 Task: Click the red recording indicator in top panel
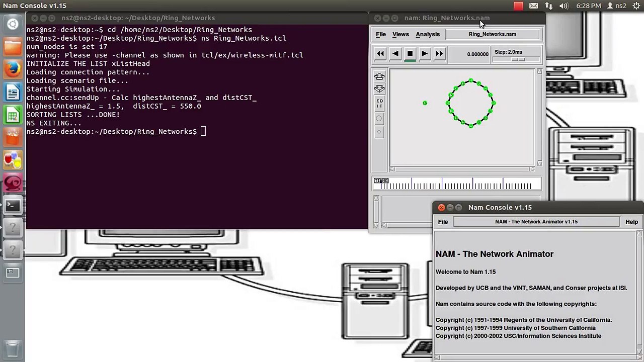pos(518,6)
